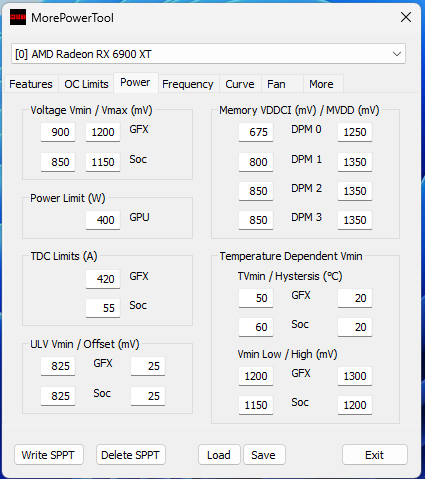The image size is (425, 479).
Task: Click the MorePowerTool window title text
Action: (72, 18)
